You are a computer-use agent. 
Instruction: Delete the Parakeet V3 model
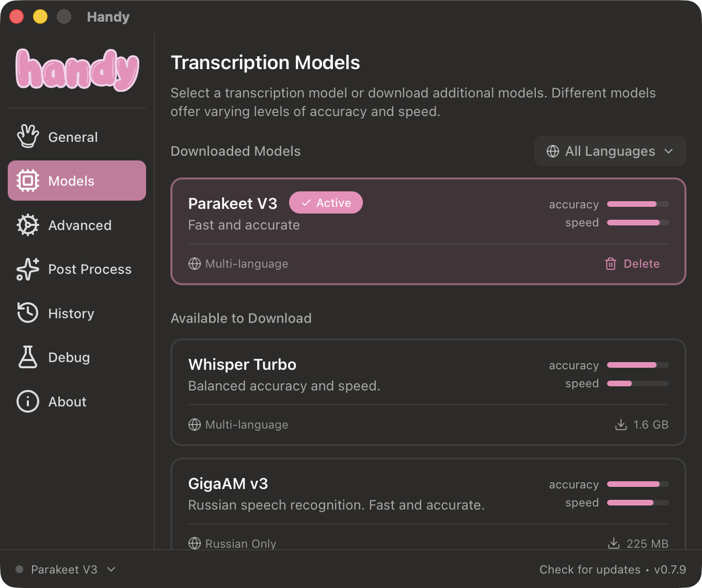[x=632, y=264]
